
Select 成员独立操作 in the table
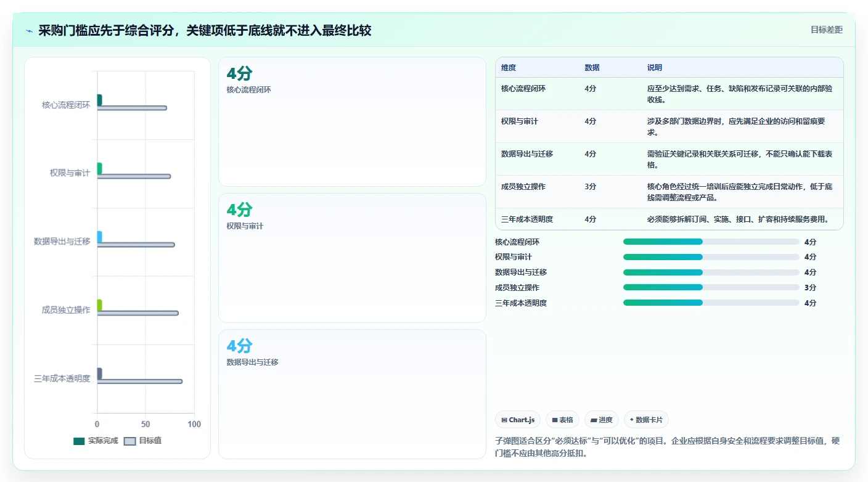point(523,187)
